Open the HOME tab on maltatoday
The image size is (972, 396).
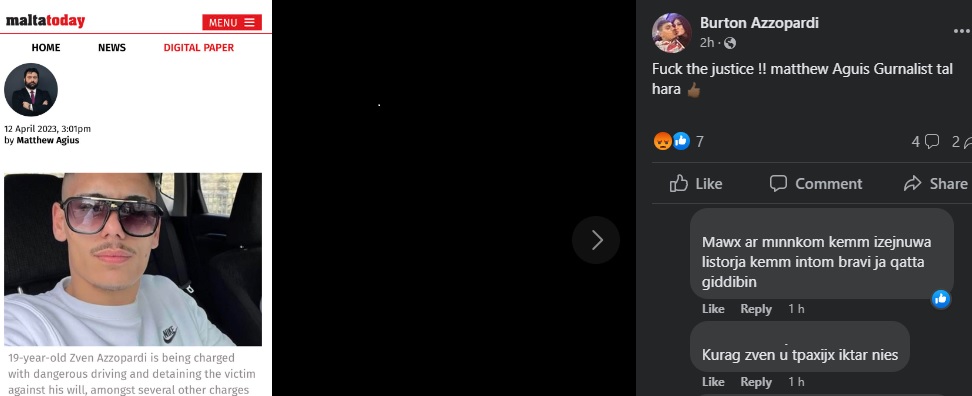[46, 48]
